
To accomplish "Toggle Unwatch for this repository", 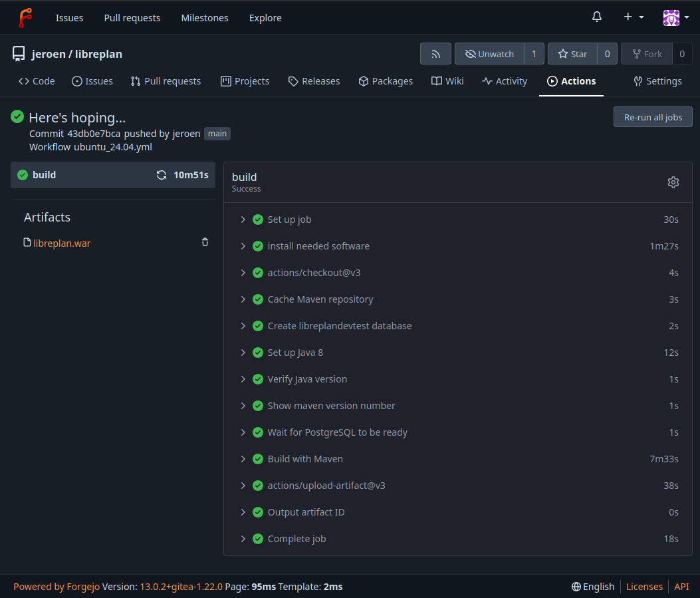I will click(489, 54).
